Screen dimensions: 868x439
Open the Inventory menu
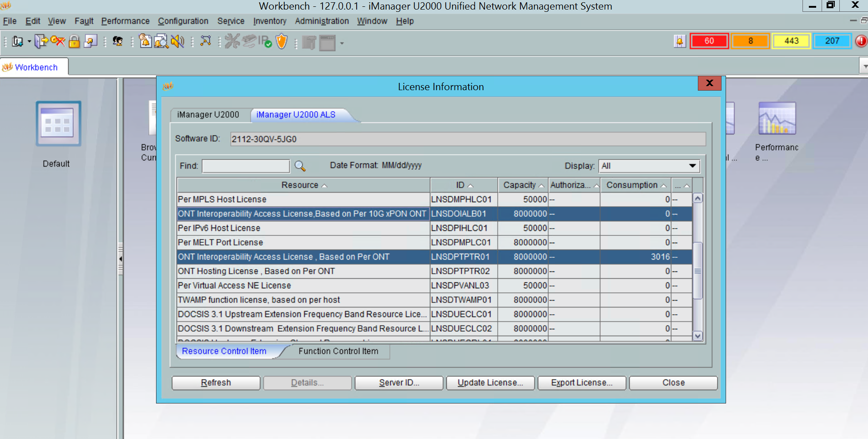[x=270, y=21]
